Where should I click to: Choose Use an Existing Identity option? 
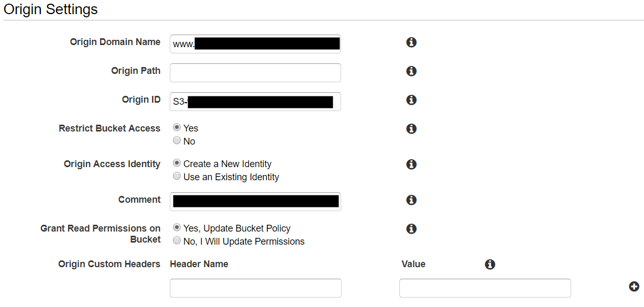(x=177, y=177)
